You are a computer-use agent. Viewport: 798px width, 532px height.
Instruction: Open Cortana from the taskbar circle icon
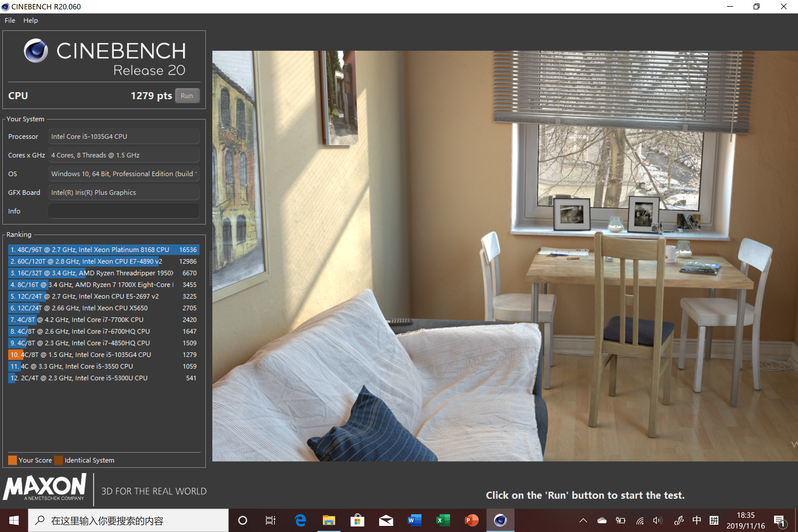pyautogui.click(x=243, y=520)
